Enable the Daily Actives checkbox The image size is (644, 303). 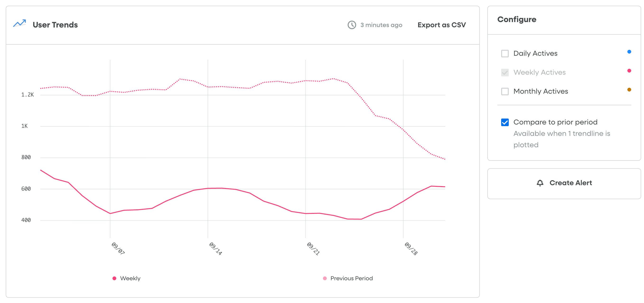coord(505,53)
